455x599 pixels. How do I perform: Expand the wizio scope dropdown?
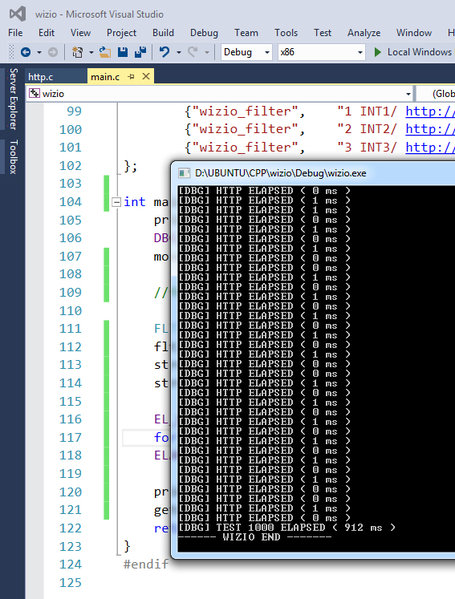[x=408, y=94]
